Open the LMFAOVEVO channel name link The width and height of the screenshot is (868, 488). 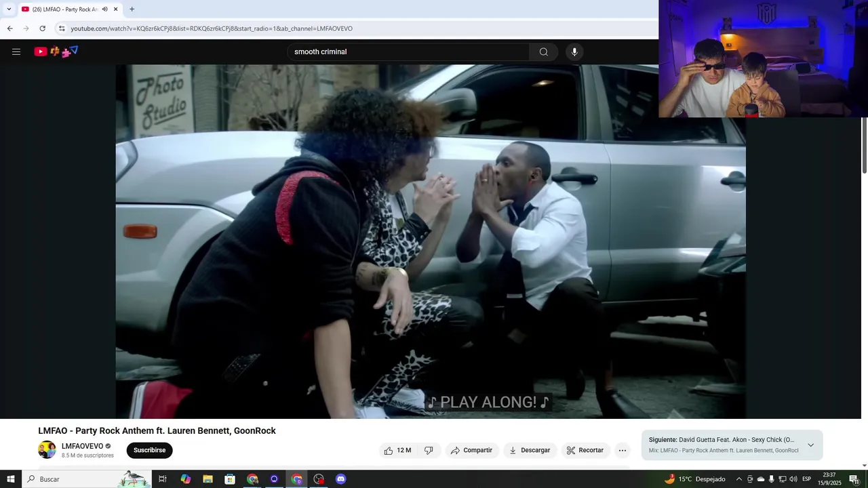(82, 446)
